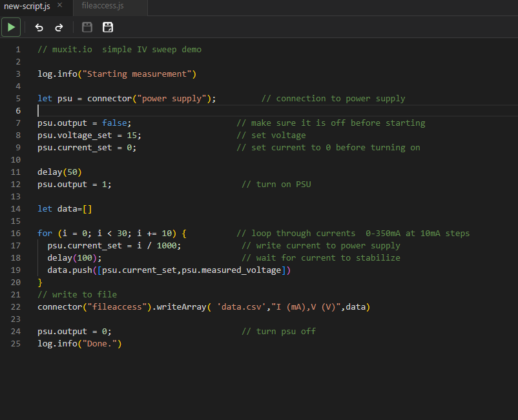This screenshot has height=420, width=518.
Task: Click the comment "// turn on PSU"
Action: coord(276,185)
